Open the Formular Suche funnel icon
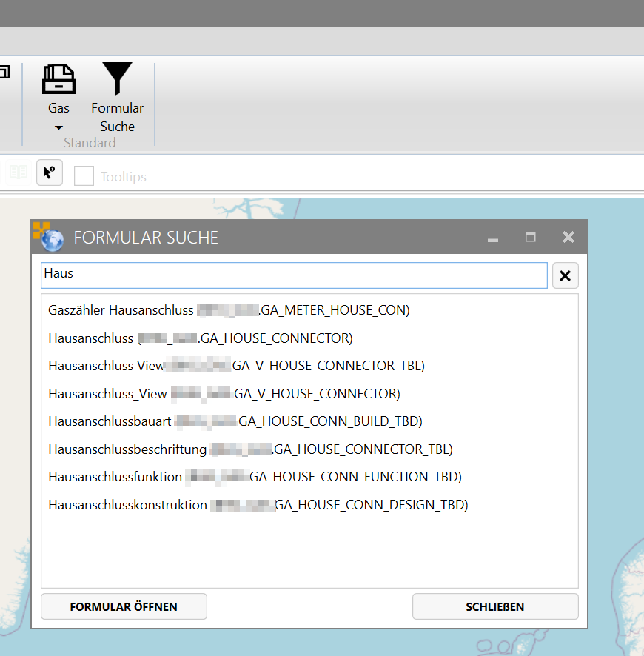The width and height of the screenshot is (644, 656). pos(117,79)
